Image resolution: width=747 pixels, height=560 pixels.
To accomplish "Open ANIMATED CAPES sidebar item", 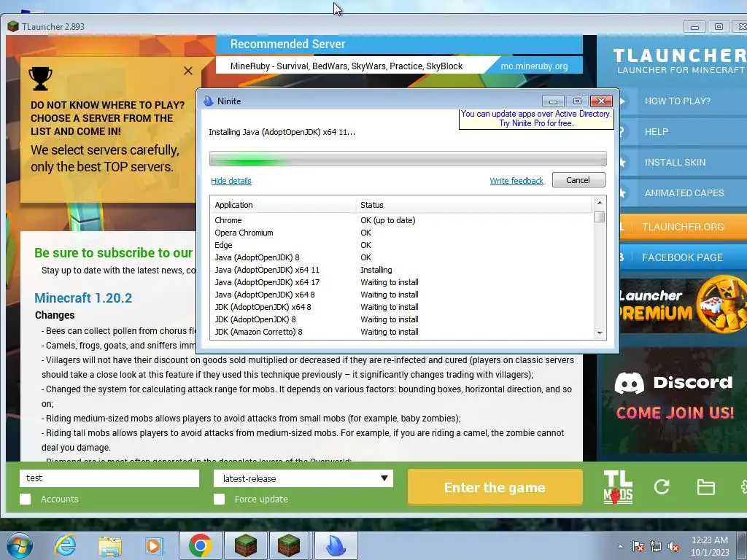I will (x=683, y=192).
